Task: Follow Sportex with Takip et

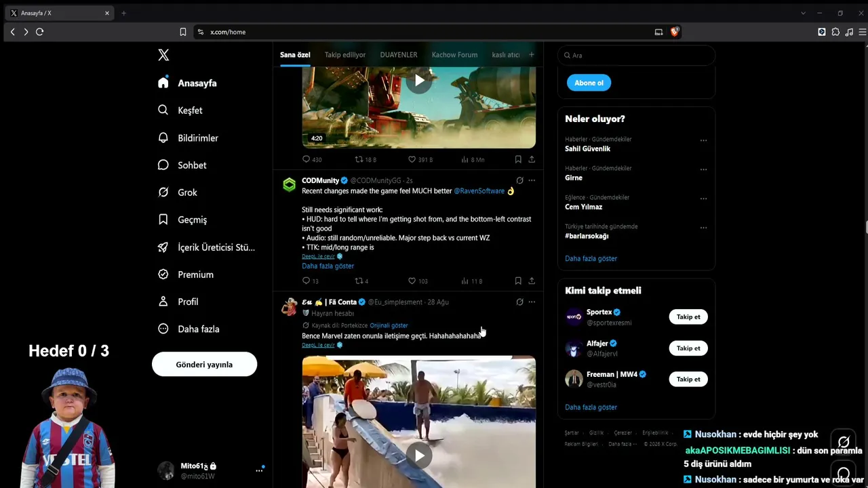Action: [688, 317]
